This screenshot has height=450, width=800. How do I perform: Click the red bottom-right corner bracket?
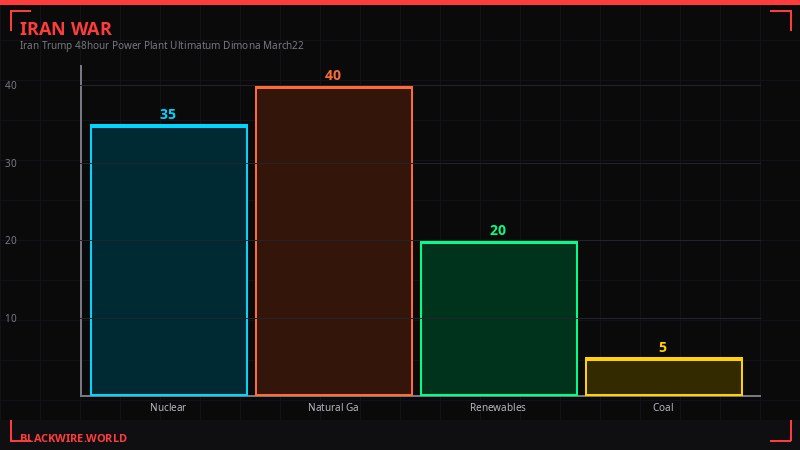[x=781, y=431]
